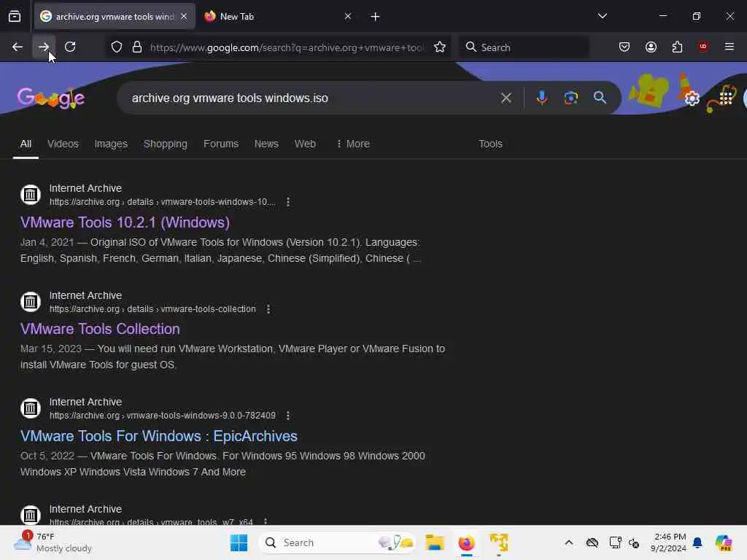List all tabs dropdown
747x560 pixels.
[x=602, y=16]
